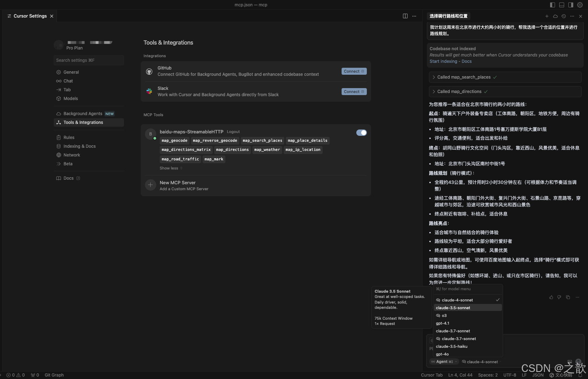Click Git Graph in the status bar
This screenshot has width=588, height=379.
[x=54, y=375]
